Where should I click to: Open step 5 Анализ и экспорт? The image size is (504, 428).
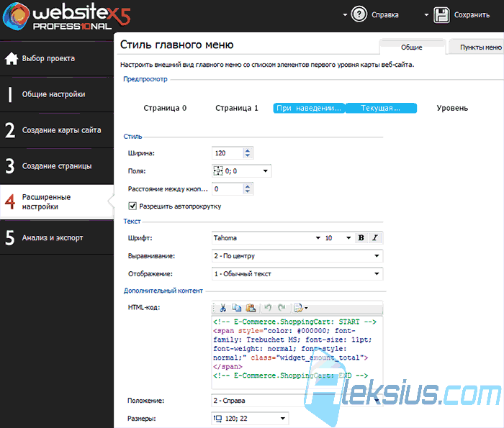click(57, 237)
